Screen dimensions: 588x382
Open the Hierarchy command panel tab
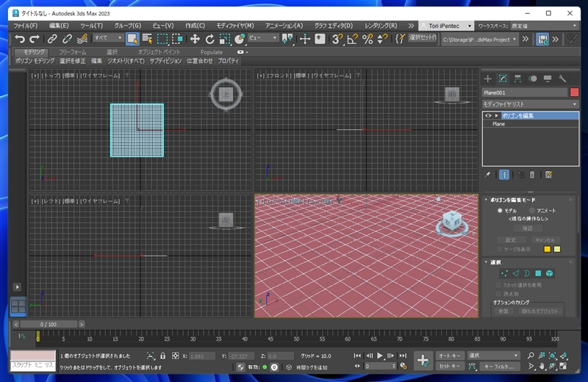[x=517, y=79]
